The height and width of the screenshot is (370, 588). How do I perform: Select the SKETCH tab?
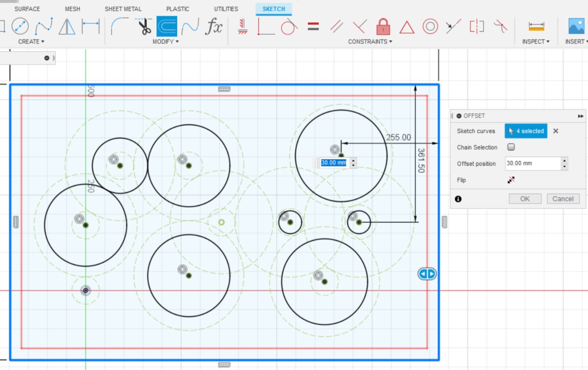pos(274,9)
